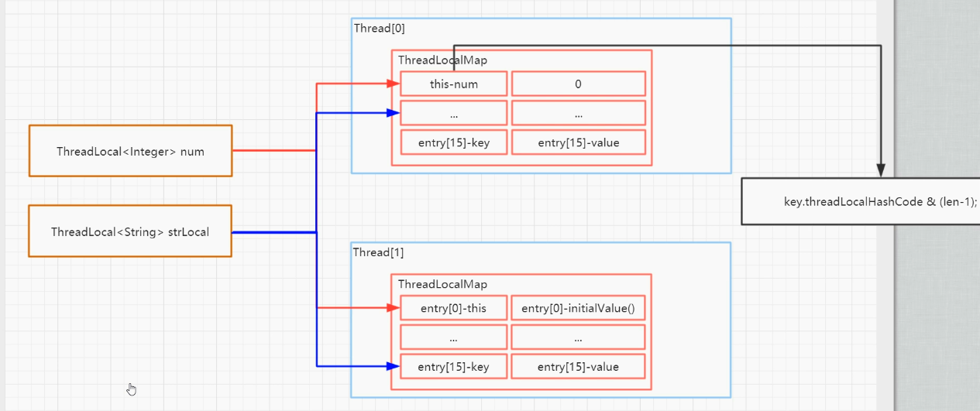This screenshot has width=980, height=411.
Task: Click entry[15]-key cell inside Thread[0]
Action: pyautogui.click(x=454, y=142)
